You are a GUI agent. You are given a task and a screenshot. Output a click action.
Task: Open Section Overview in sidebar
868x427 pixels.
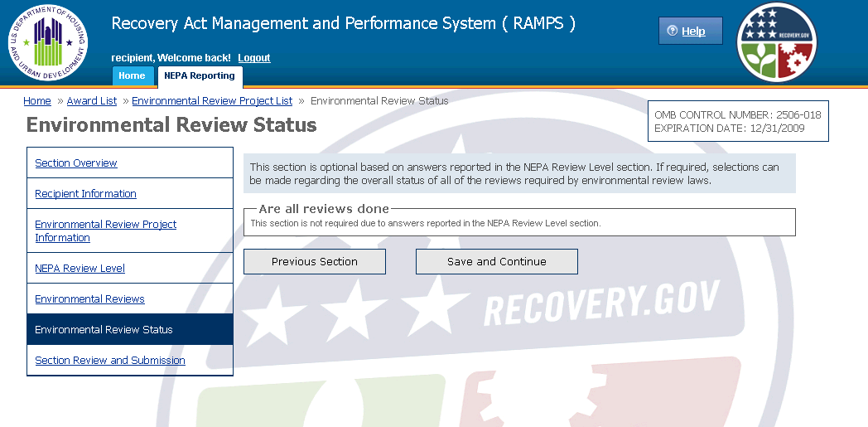coord(76,163)
